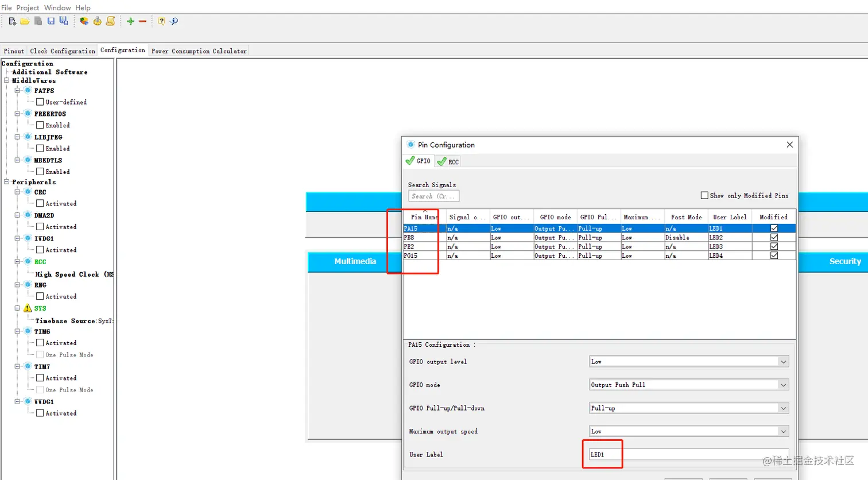Open the Power Consumption Calculator tab
This screenshot has height=480, width=868.
(199, 51)
